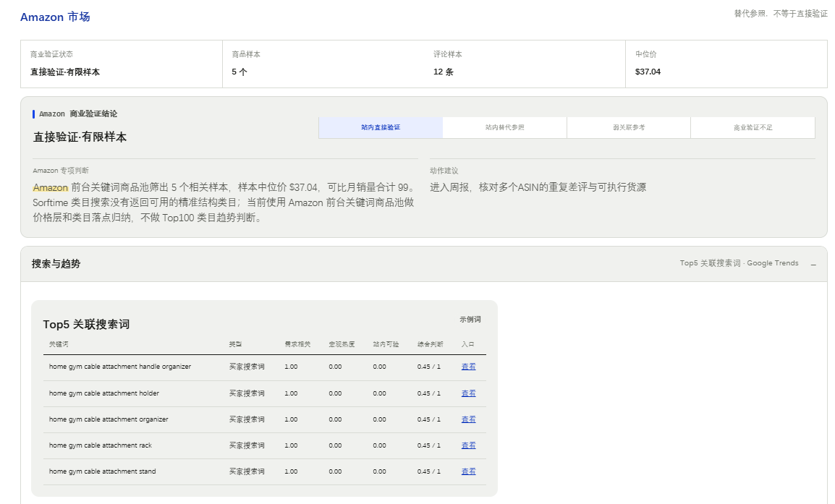This screenshot has width=835, height=504.
Task: Open 查看 link for cable attachment organizer row
Action: (x=468, y=419)
